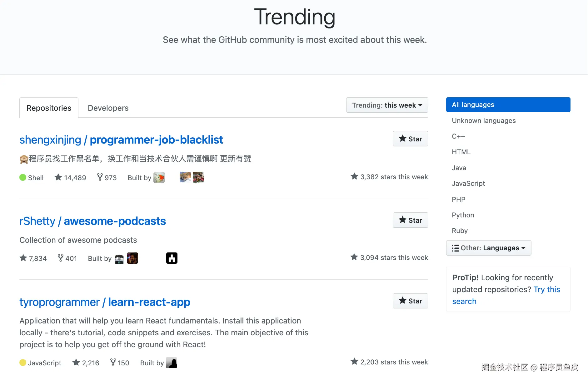Open the Other: Languages dropdown
The width and height of the screenshot is (588, 381).
tap(488, 248)
